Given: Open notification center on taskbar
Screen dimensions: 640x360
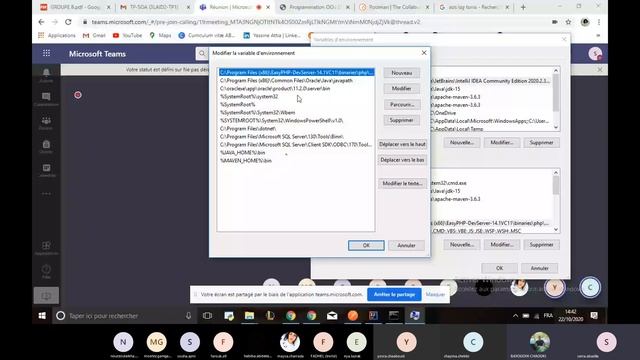Looking at the screenshot, I should click(x=594, y=316).
